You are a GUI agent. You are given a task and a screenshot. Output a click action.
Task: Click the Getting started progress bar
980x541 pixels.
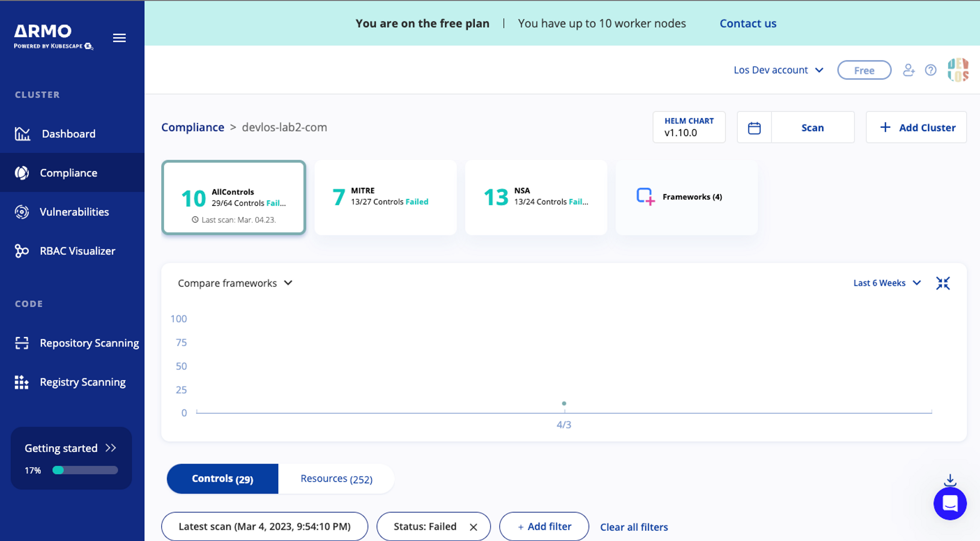tap(85, 470)
